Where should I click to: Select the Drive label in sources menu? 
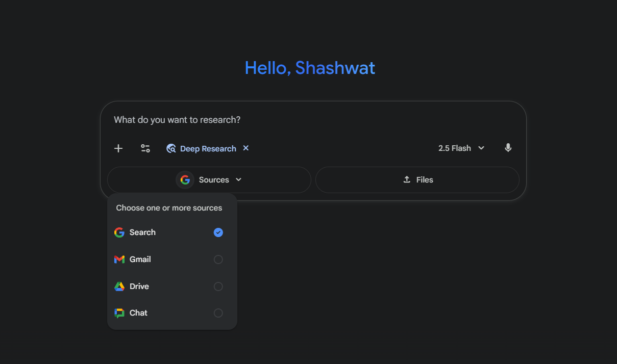[139, 287]
